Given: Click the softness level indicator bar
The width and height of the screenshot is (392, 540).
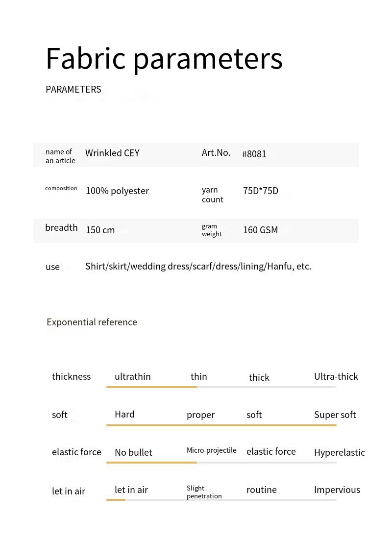Looking at the screenshot, I should click(x=221, y=425).
